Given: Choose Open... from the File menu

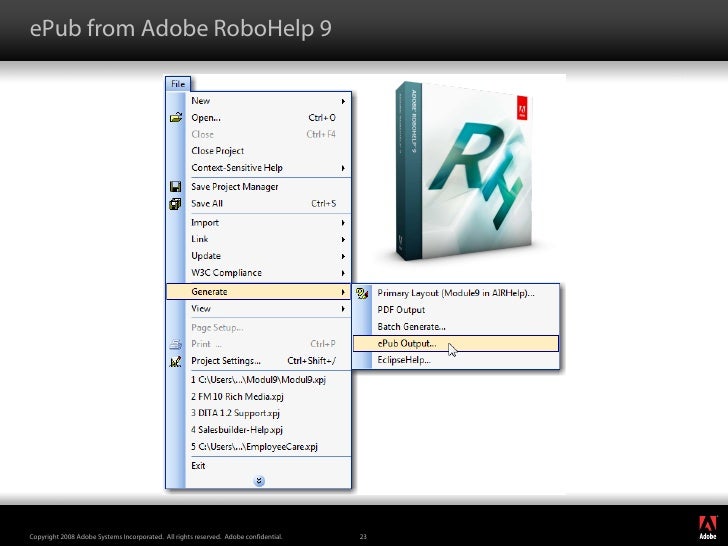Looking at the screenshot, I should [258, 118].
